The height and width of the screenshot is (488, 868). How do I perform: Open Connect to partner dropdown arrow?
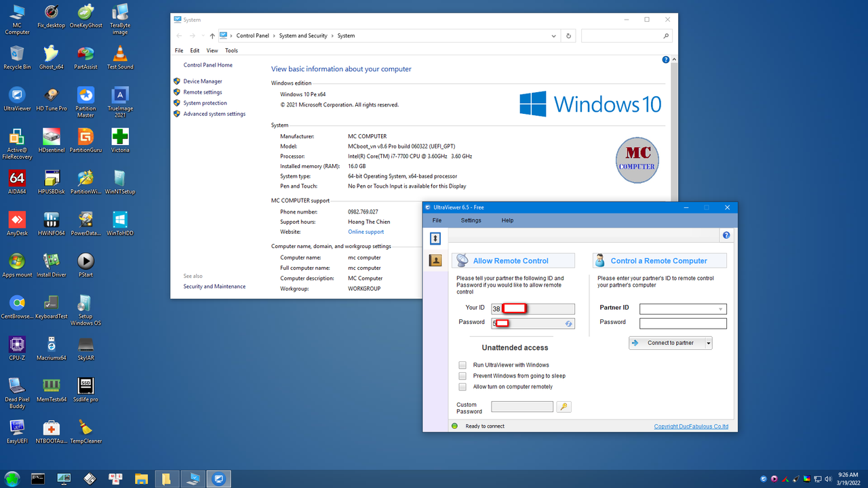coord(709,343)
